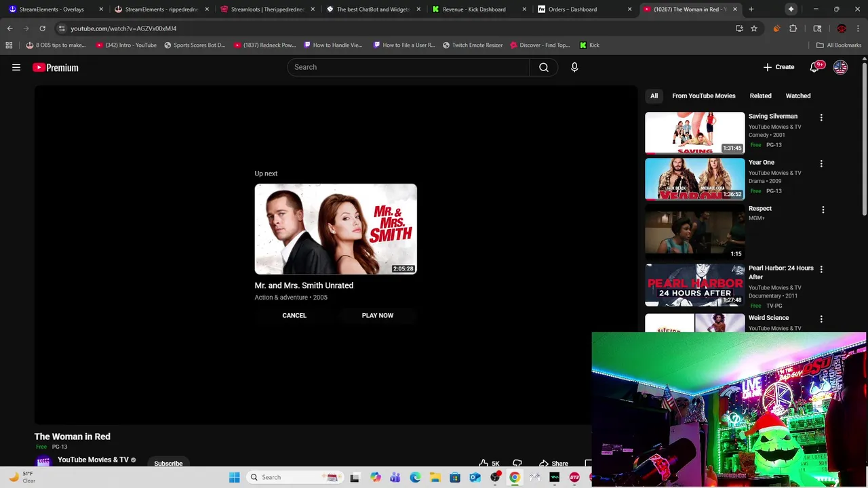This screenshot has height=488, width=868.
Task: Open the YouTube hamburger guide menu
Action: pos(16,67)
